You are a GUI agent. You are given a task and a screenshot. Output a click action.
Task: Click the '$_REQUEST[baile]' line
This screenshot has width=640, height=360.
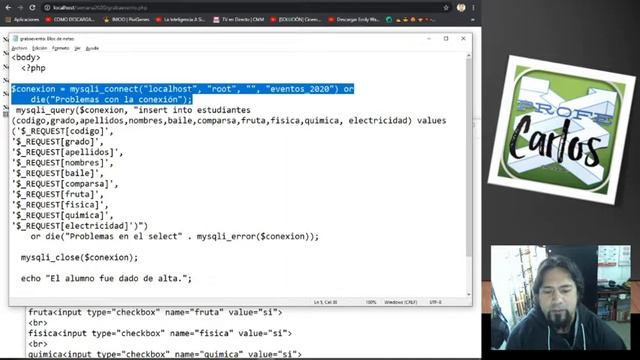tap(58, 173)
